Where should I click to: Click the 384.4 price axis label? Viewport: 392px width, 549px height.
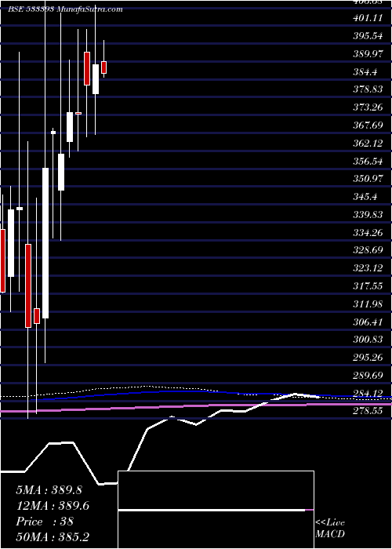(365, 72)
